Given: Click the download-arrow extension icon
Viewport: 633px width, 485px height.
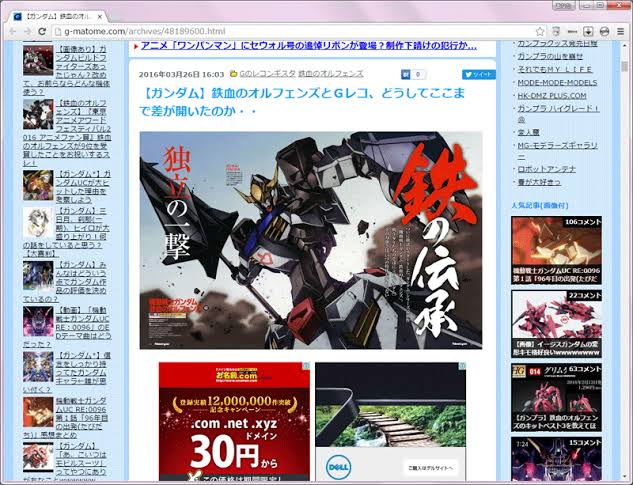Looking at the screenshot, I should point(588,31).
